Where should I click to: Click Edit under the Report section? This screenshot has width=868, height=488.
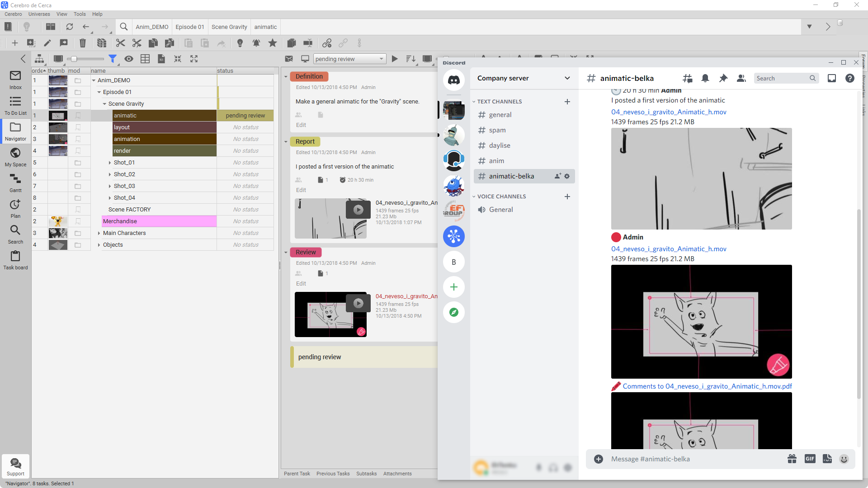301,190
